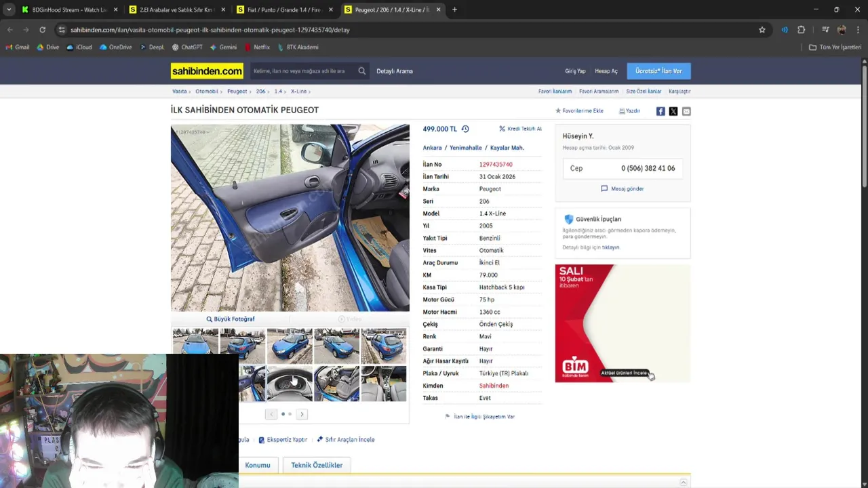This screenshot has height=488, width=868.
Task: Open a new browser tab
Action: 454,9
